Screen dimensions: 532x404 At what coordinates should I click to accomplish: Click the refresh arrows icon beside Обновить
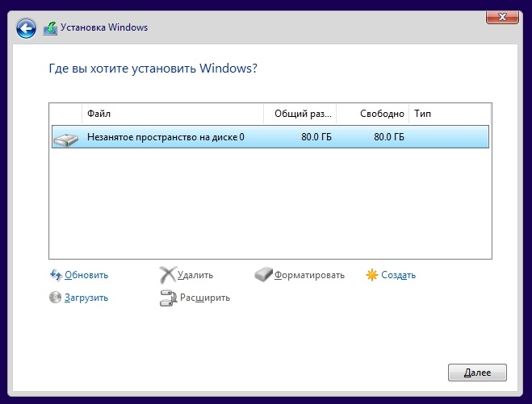click(56, 275)
